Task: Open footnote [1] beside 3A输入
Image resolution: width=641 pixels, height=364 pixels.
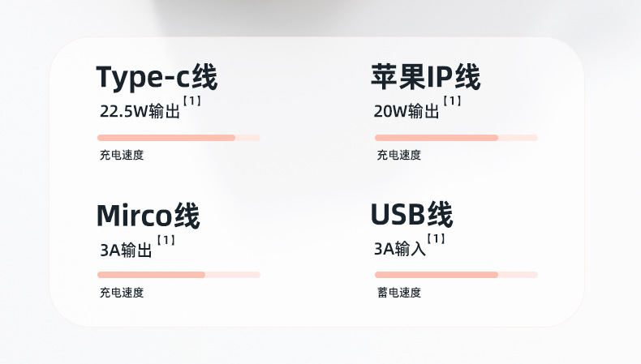Action: (x=437, y=240)
